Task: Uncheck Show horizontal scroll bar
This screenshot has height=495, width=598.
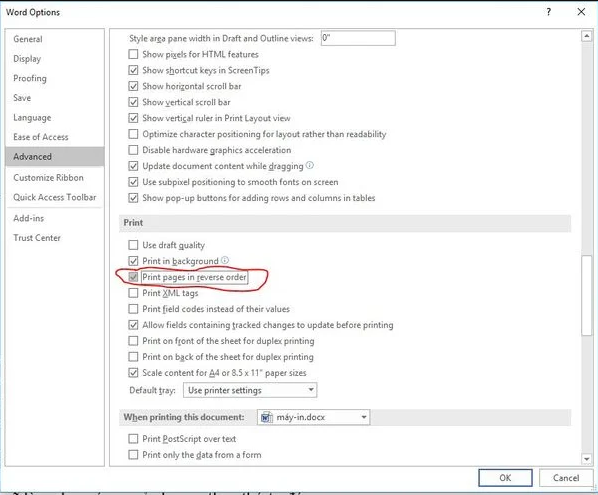Action: [x=133, y=86]
